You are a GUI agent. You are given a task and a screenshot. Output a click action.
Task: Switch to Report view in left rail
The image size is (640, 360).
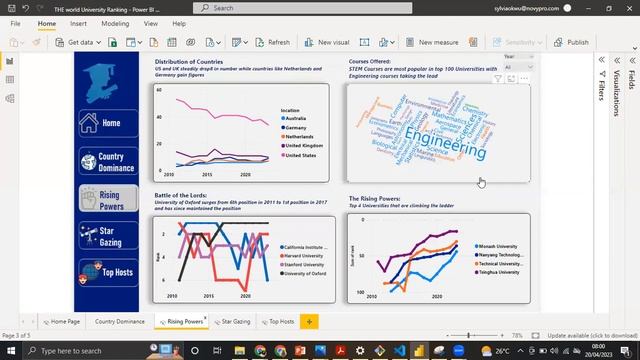pos(10,61)
